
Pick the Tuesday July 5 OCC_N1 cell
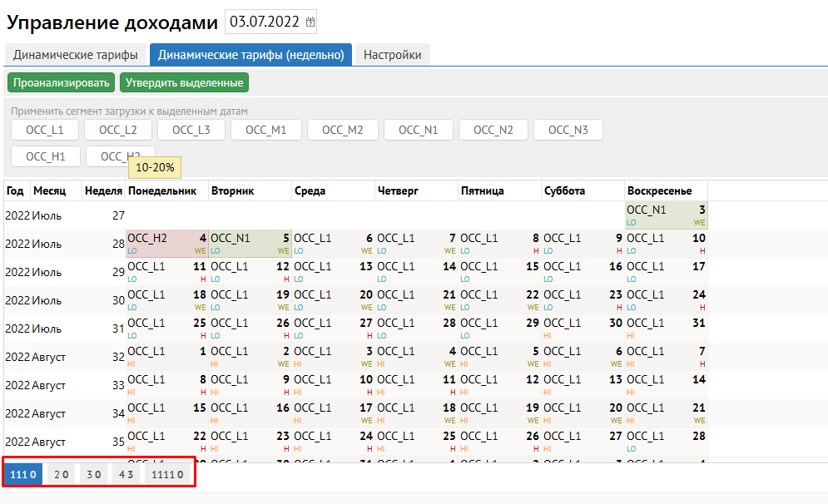[250, 244]
